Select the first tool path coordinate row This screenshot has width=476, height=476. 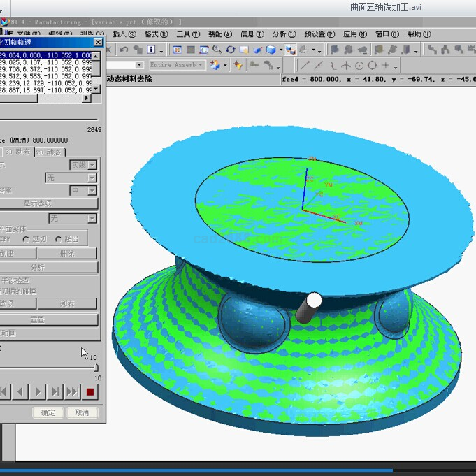[45, 55]
